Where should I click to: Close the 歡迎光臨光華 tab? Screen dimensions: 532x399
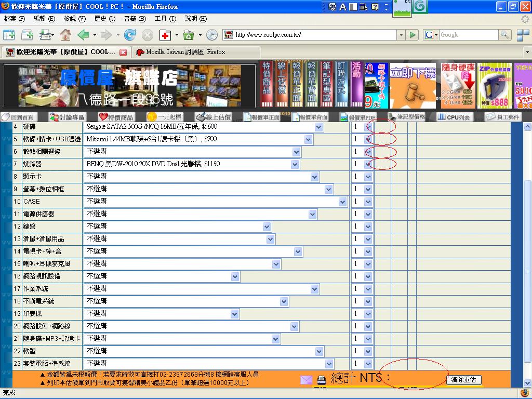(x=123, y=52)
